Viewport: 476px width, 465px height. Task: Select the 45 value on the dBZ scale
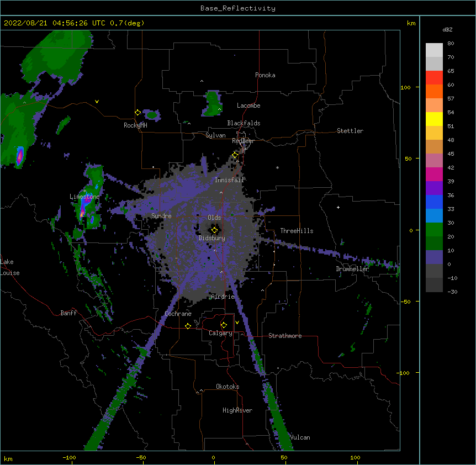(451, 154)
